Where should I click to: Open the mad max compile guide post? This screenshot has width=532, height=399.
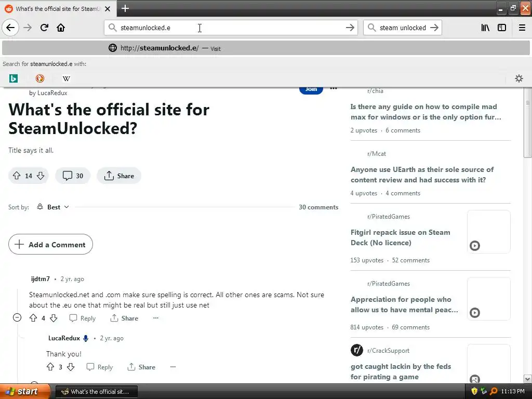click(x=426, y=112)
